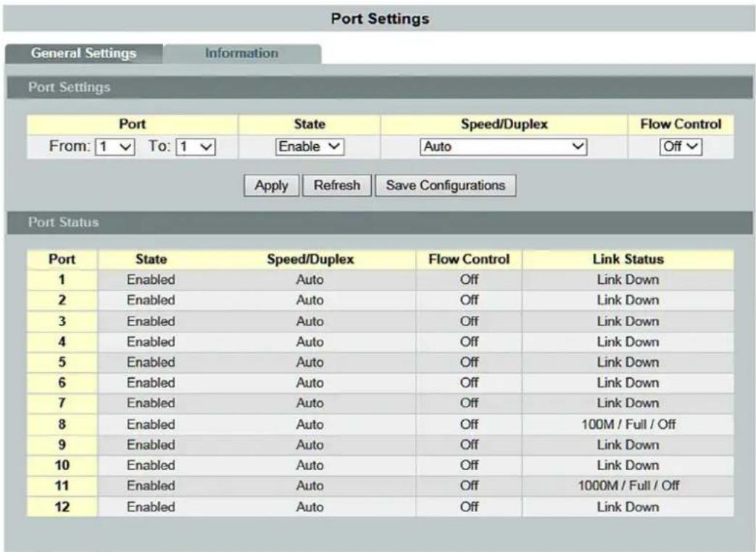
Task: Click Link Down status of port 7
Action: pos(628,403)
